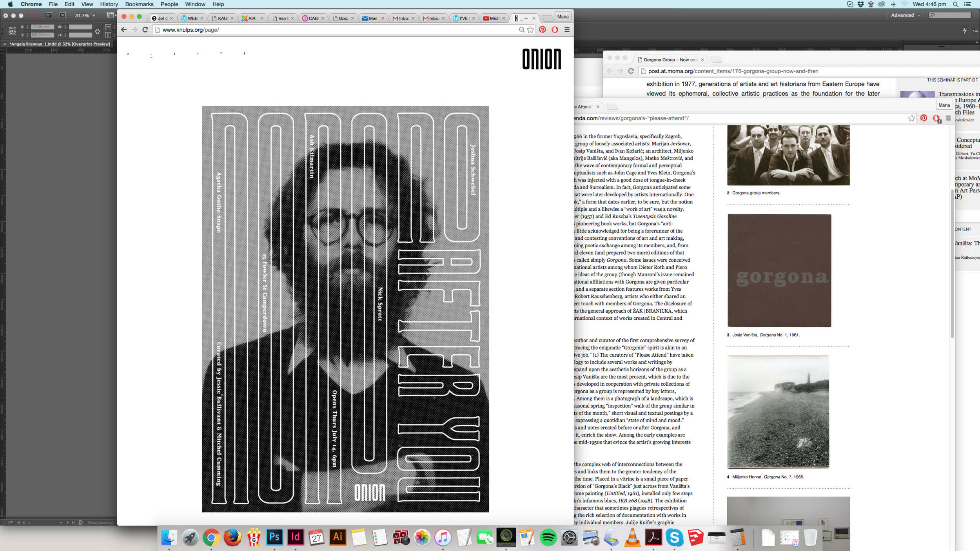The image size is (980, 551).
Task: Bookmark knulps.org page with star icon
Action: click(530, 30)
